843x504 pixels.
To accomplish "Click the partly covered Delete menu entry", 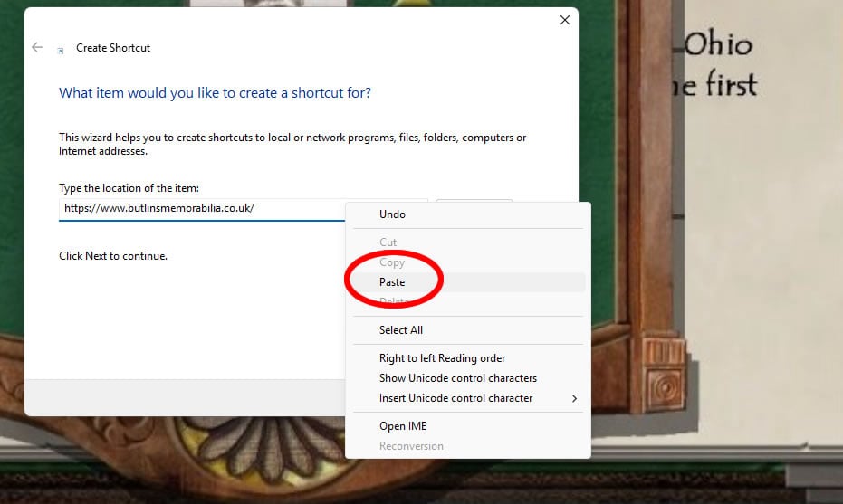I will [394, 302].
